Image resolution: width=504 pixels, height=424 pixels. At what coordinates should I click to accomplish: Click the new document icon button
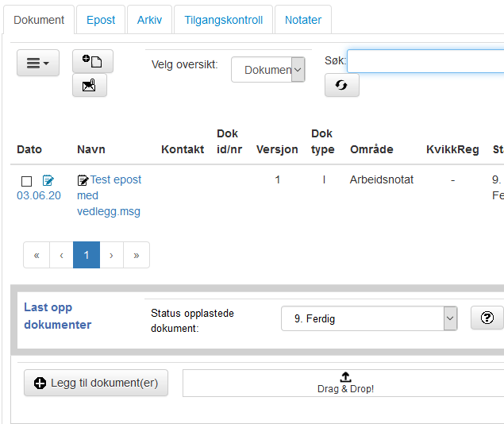pos(93,61)
